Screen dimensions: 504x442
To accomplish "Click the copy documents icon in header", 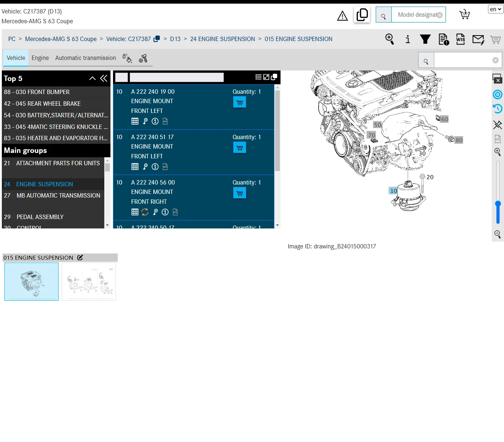I will click(x=362, y=15).
